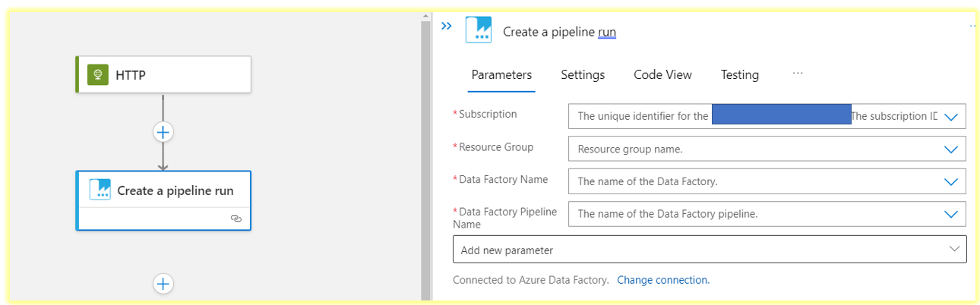Open the tab overflow ellipsis after Testing
Viewport: 980px width, 305px height.
[798, 73]
